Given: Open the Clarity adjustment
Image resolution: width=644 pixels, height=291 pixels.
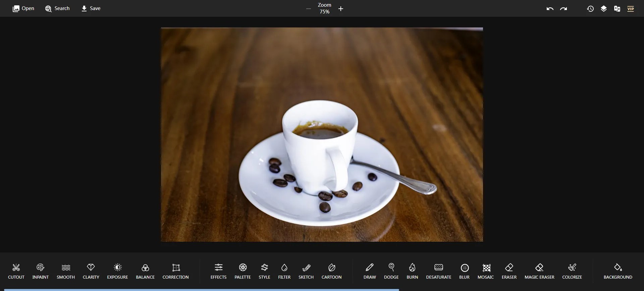Looking at the screenshot, I should [91, 271].
